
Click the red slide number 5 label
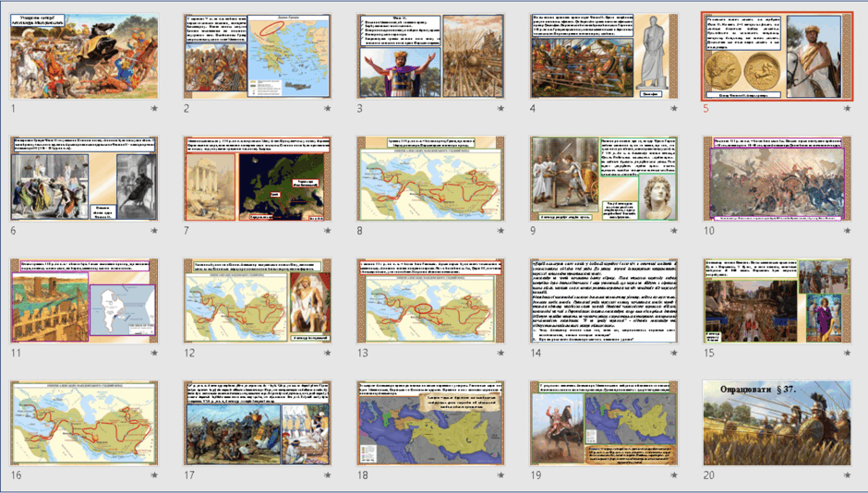pos(705,108)
